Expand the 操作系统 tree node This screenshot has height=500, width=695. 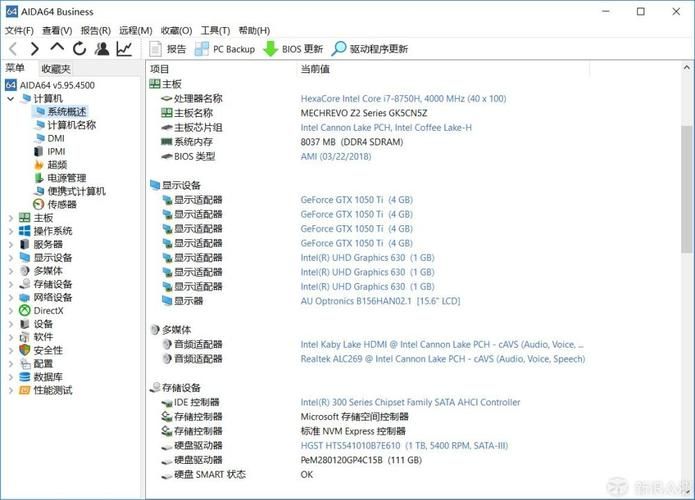[11, 231]
